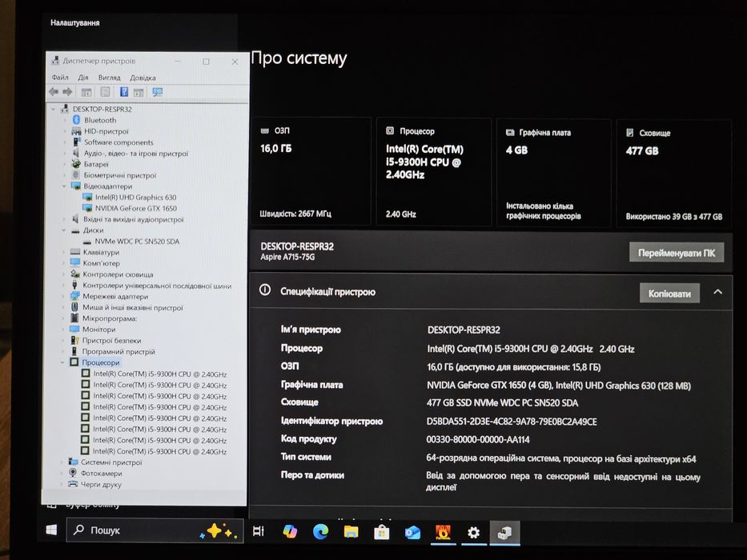The width and height of the screenshot is (747, 560).
Task: Open Microsoft Edge from the taskbar
Action: (320, 532)
